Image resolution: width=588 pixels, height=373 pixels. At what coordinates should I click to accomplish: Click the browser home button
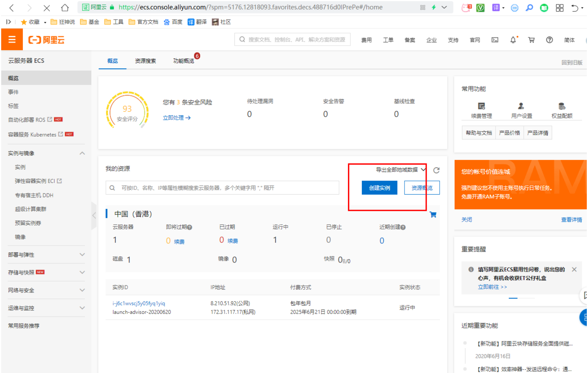pos(65,7)
